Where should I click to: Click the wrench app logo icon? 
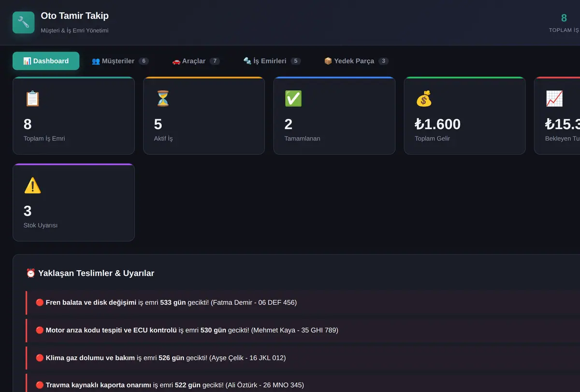tap(23, 22)
